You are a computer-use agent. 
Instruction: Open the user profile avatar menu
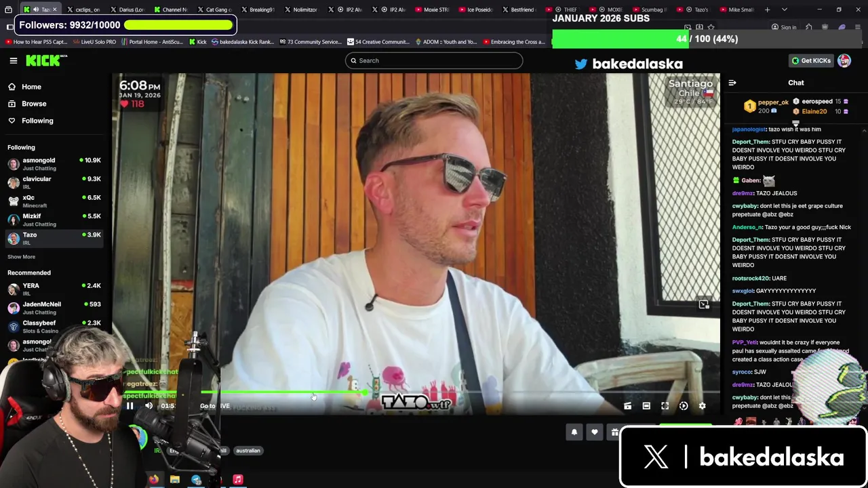[x=844, y=60]
